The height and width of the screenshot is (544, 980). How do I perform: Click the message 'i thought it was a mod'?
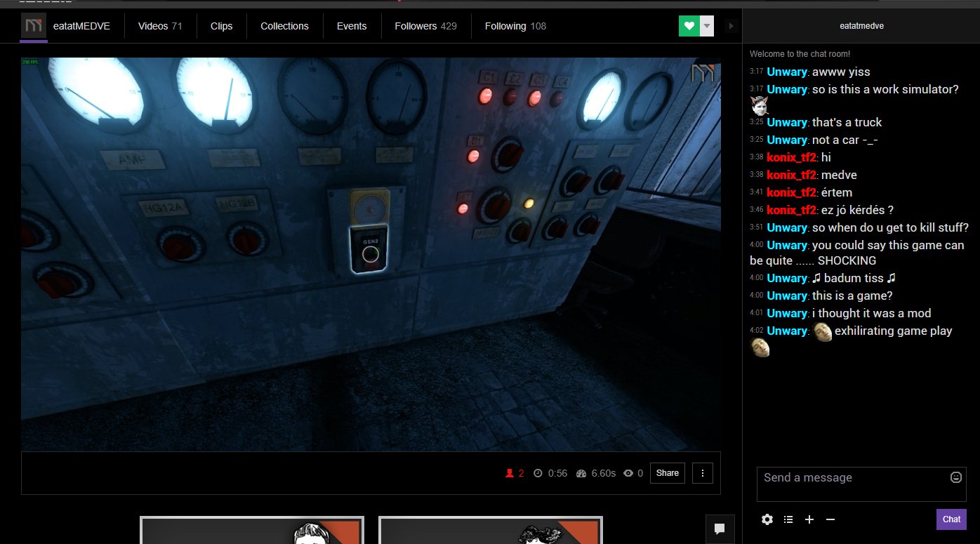[872, 313]
